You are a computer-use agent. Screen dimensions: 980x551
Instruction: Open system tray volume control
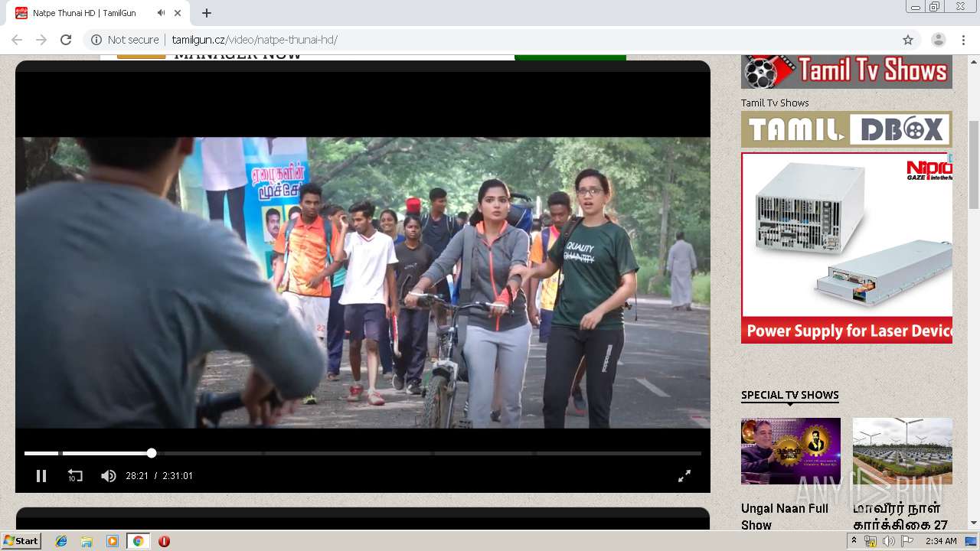[x=888, y=541]
